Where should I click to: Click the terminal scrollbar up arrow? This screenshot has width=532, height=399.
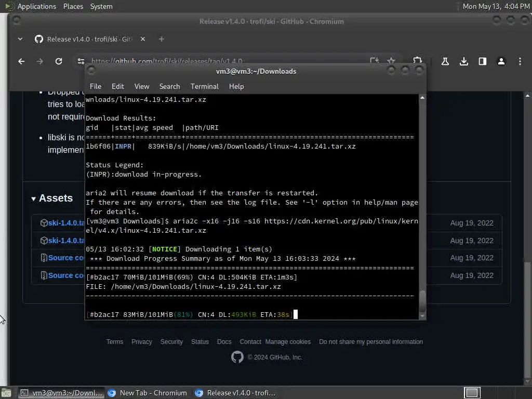[x=422, y=98]
